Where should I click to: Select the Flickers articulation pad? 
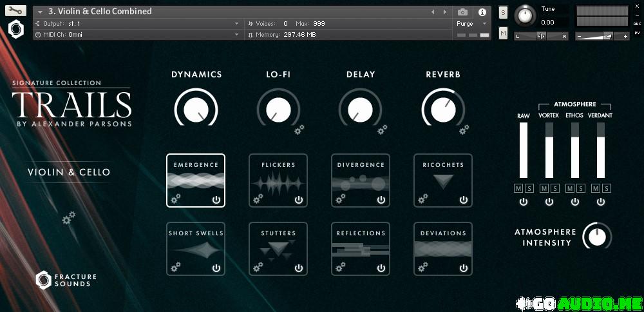pyautogui.click(x=278, y=180)
